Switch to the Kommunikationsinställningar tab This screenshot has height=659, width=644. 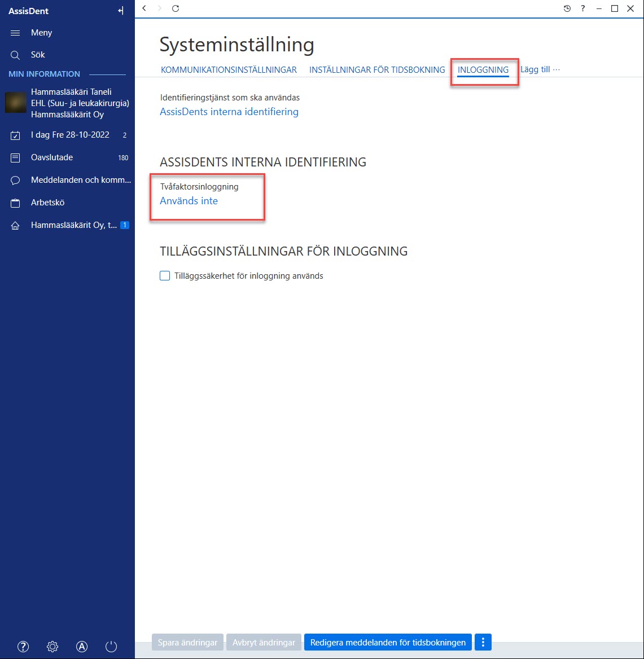pyautogui.click(x=229, y=70)
